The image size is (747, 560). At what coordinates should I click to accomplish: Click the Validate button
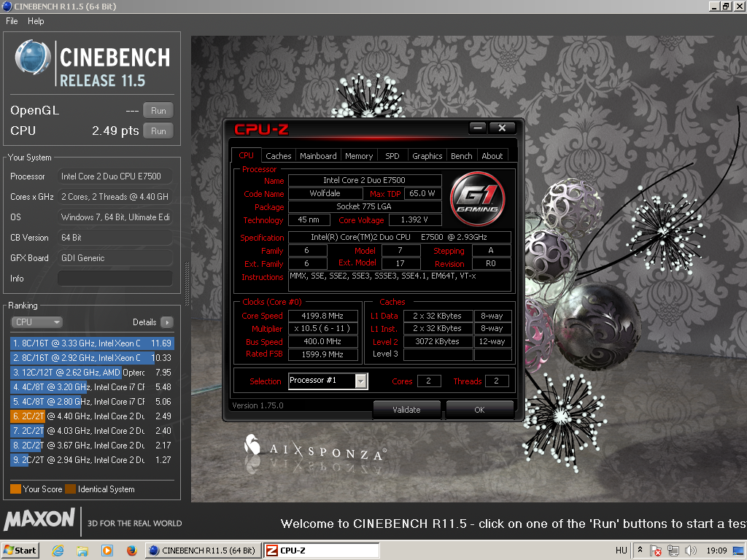[x=406, y=410]
